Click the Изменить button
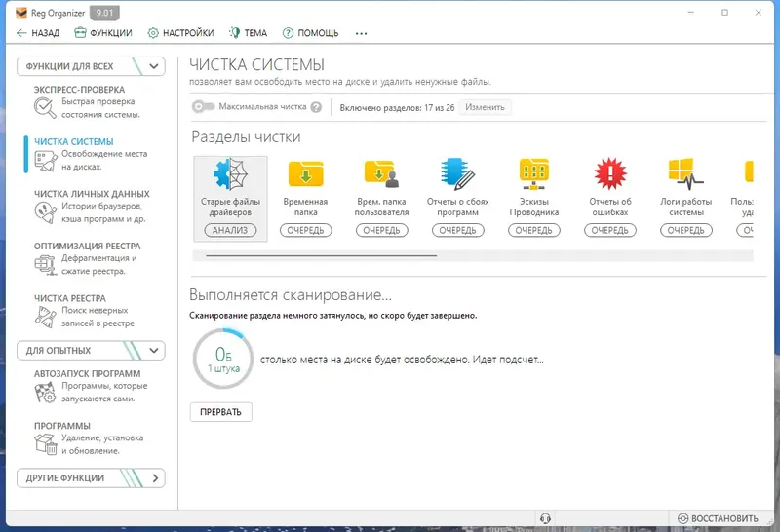Viewport: 780px width, 532px height. pos(485,107)
